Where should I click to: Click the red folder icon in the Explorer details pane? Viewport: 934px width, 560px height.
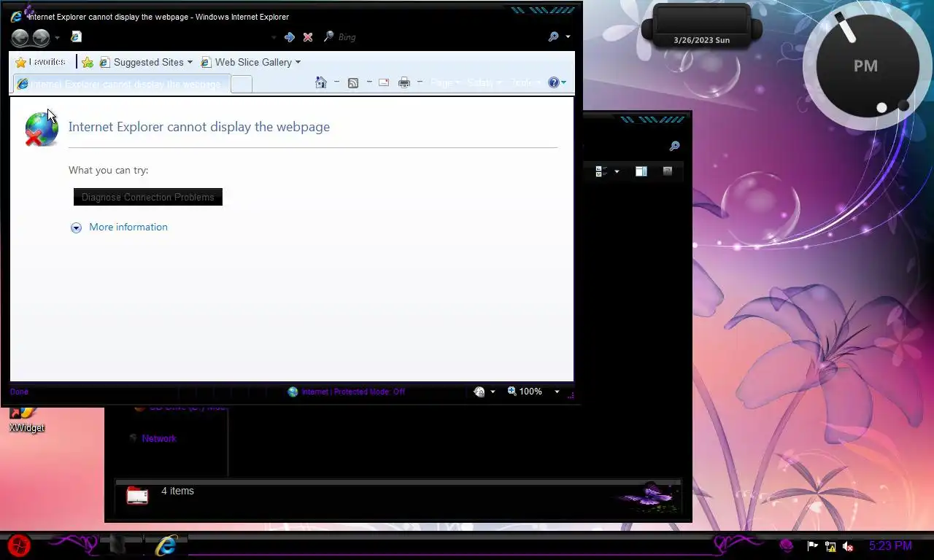[137, 496]
